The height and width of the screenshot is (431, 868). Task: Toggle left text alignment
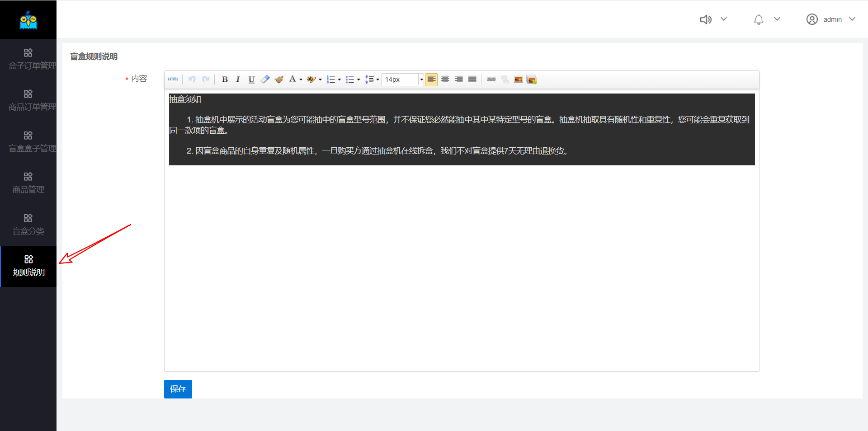click(x=431, y=80)
